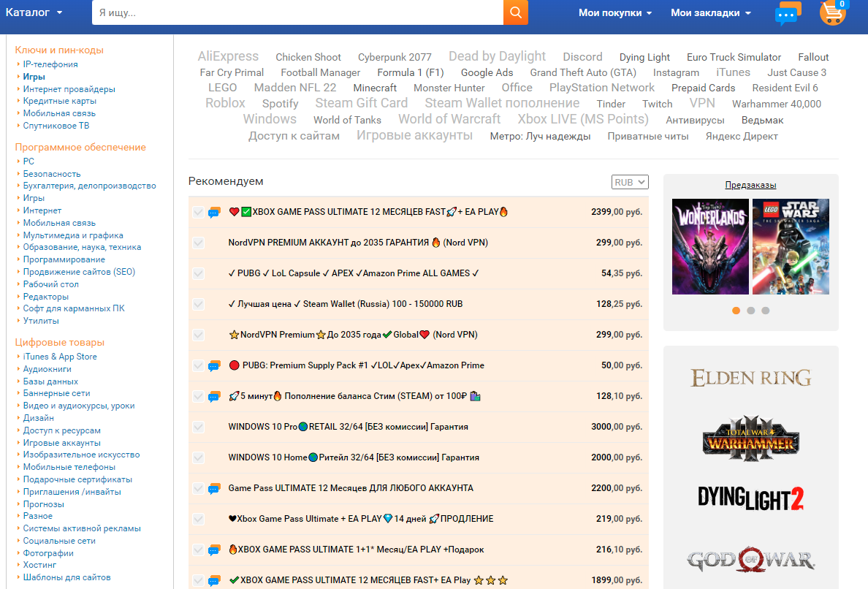Viewport: 868px width, 589px height.
Task: Select the second carousel dot
Action: point(750,311)
